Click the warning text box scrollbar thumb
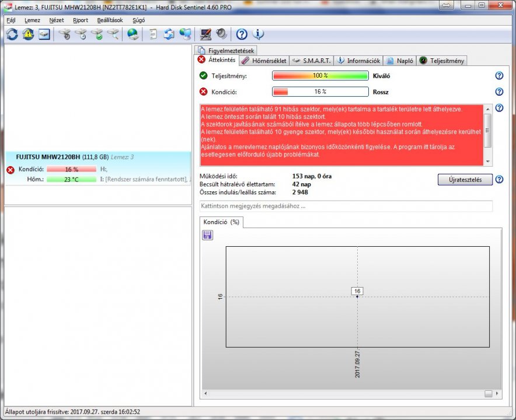 click(x=488, y=131)
